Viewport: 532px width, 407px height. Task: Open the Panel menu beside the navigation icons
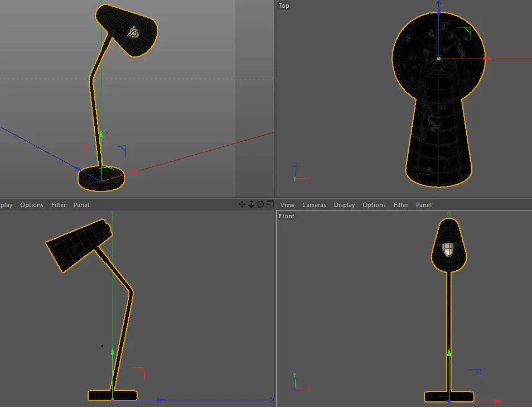pyautogui.click(x=81, y=205)
